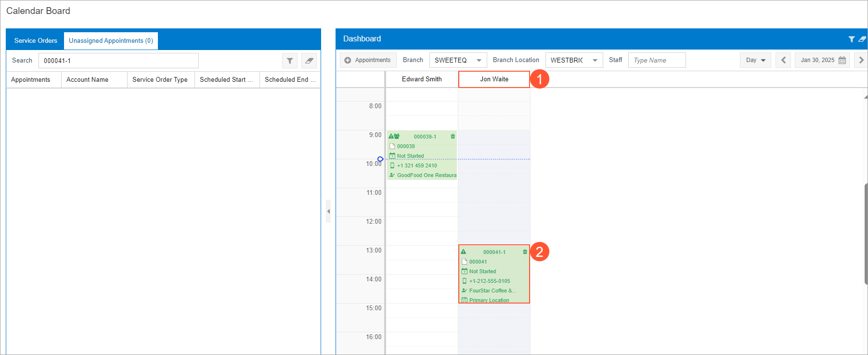The height and width of the screenshot is (355, 868).
Task: Click the Dashboard header filter funnel icon
Action: [x=852, y=39]
